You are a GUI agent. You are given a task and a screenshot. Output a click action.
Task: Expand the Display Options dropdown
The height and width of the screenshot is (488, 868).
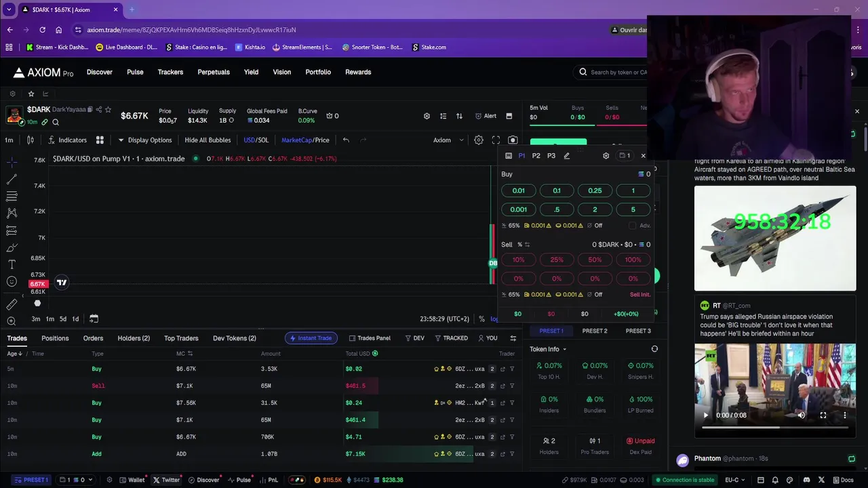144,140
